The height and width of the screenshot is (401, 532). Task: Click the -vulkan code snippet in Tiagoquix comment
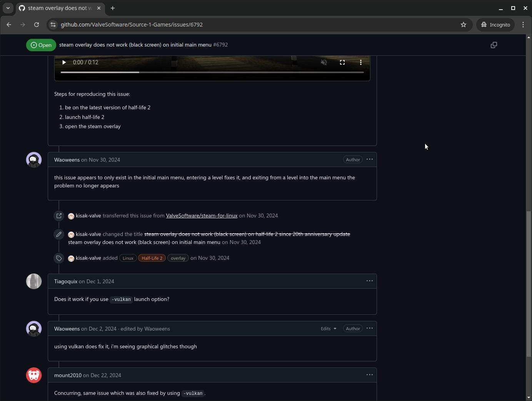(121, 299)
